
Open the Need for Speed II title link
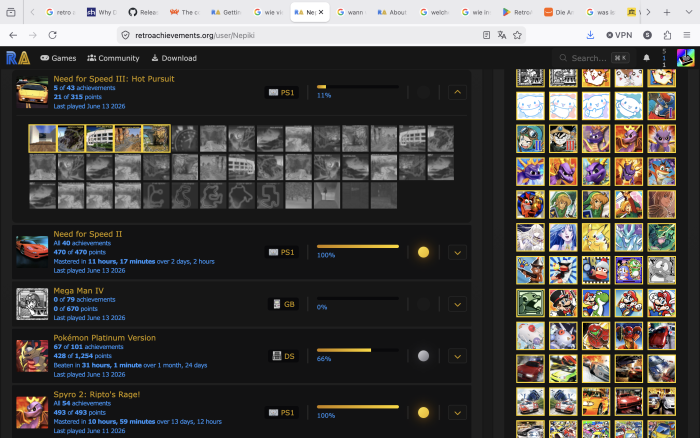(x=88, y=234)
